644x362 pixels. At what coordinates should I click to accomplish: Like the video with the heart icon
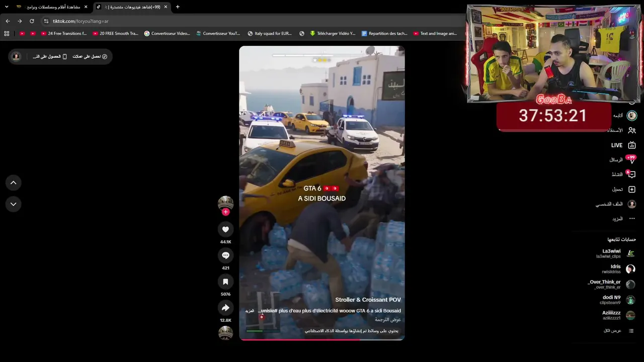coord(225,229)
